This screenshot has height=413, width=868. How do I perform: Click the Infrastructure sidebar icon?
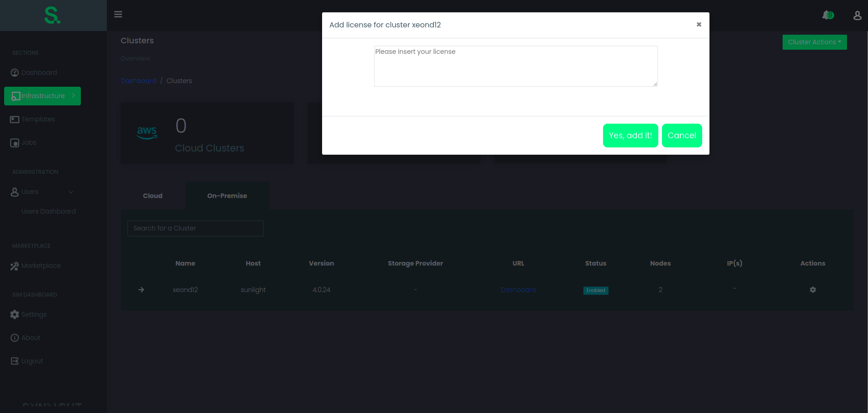pyautogui.click(x=16, y=96)
